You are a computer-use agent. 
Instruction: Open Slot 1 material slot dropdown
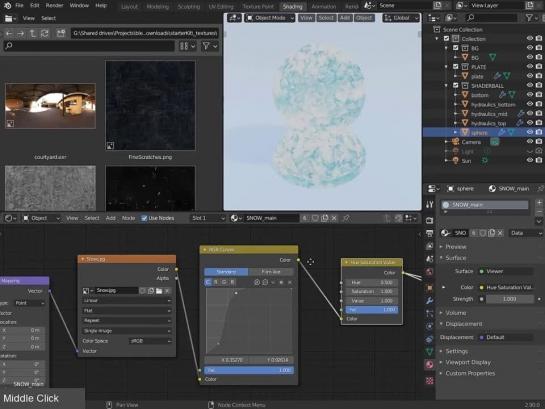[x=208, y=218]
